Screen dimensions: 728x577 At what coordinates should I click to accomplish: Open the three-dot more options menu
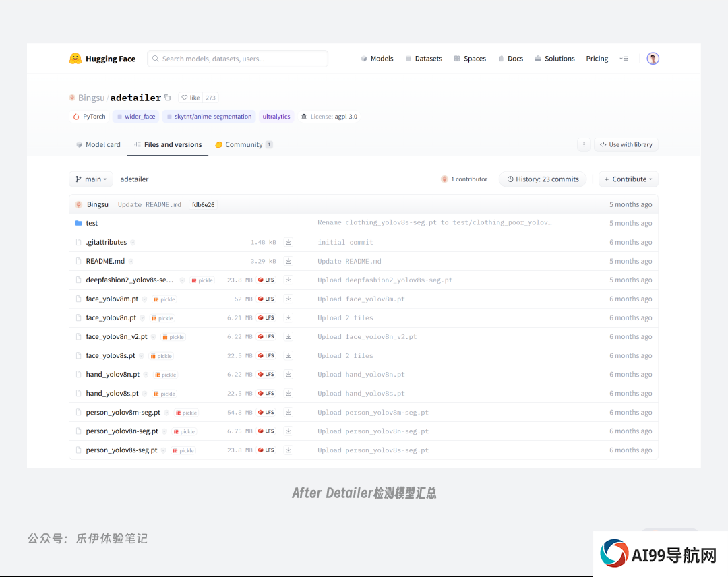coord(584,144)
